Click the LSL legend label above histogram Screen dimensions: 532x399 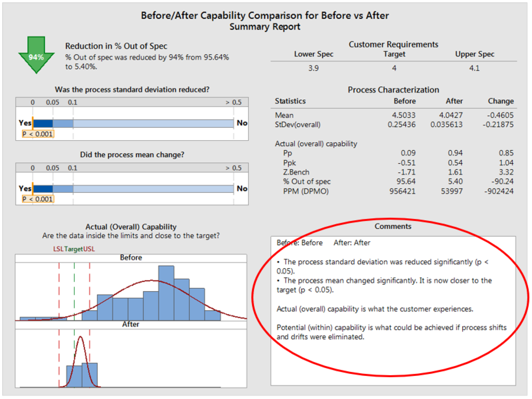[x=58, y=249]
